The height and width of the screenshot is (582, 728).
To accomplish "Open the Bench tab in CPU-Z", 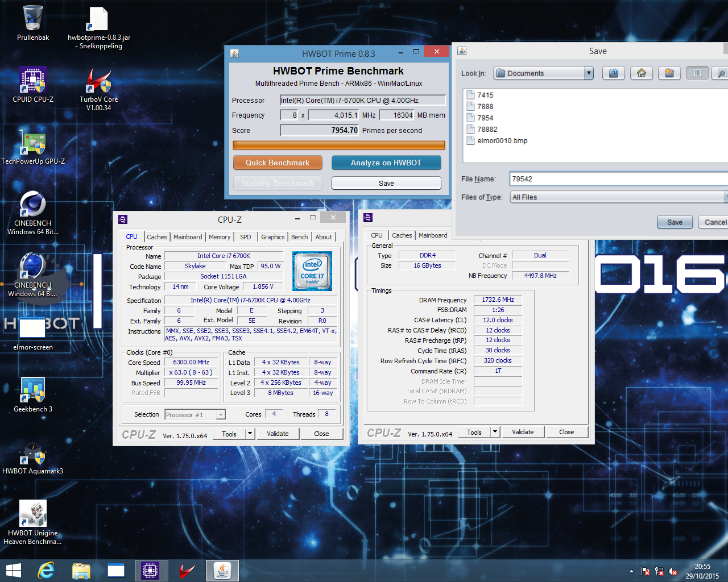I will tap(300, 237).
